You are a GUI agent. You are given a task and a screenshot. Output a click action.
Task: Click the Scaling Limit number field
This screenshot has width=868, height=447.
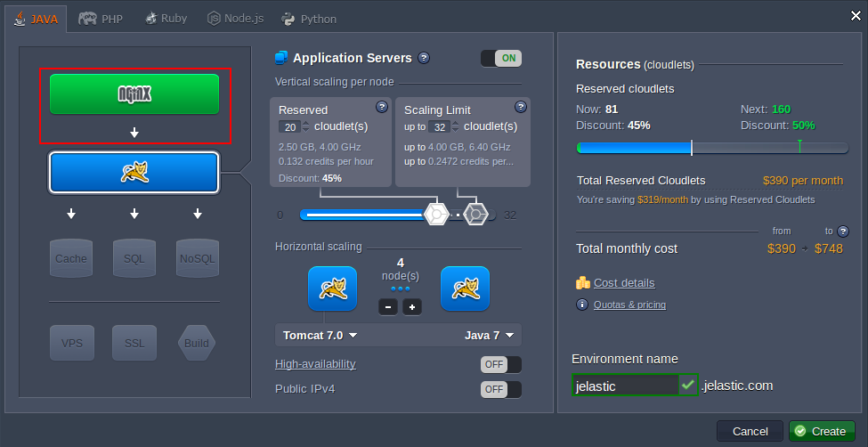pos(440,126)
